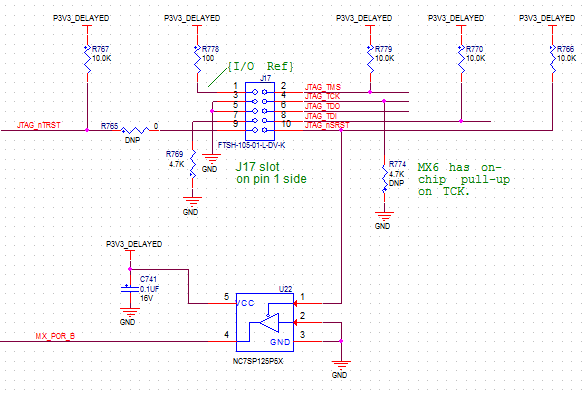Select resistor R770 symbol
587x399 pixels.
(x=461, y=59)
